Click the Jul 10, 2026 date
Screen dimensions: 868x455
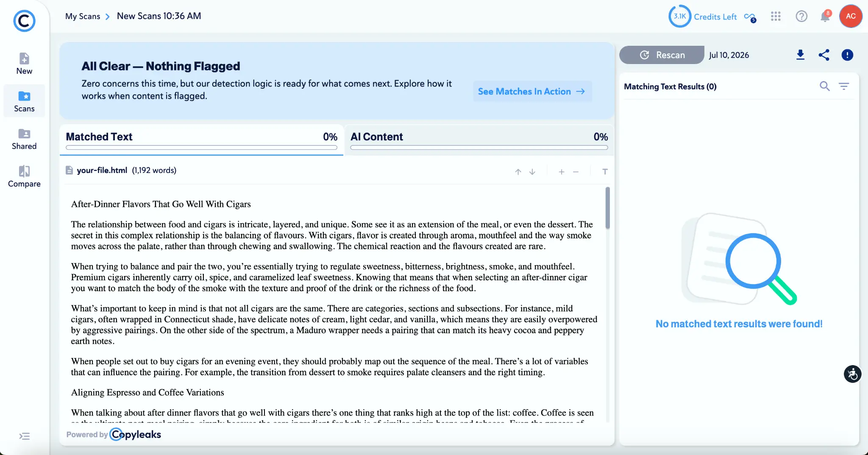(729, 55)
